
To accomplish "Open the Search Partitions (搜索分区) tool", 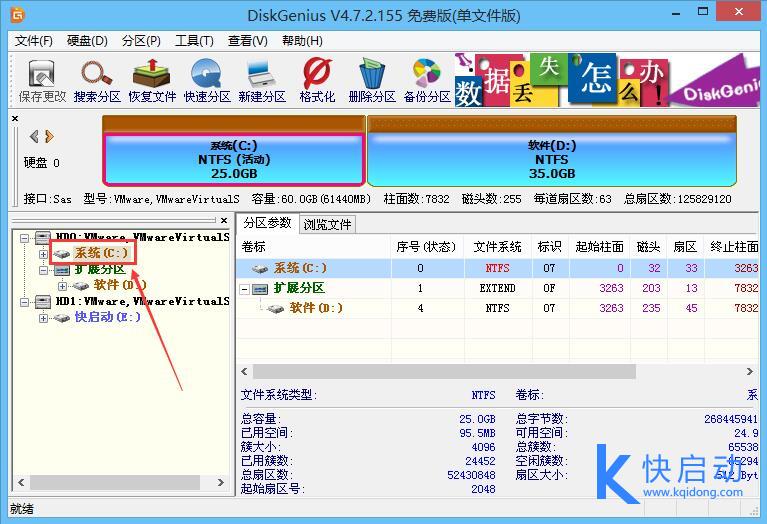I will point(97,81).
